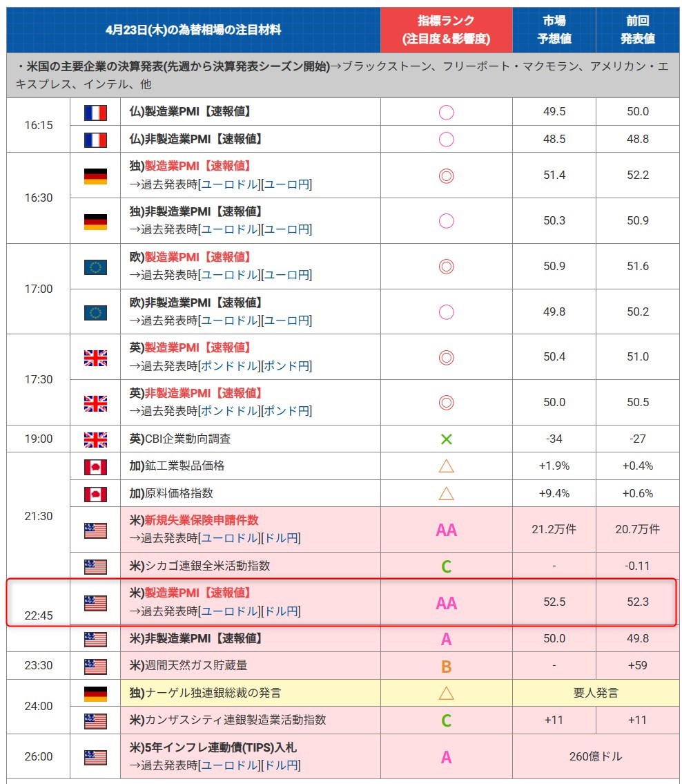The height and width of the screenshot is (784, 682).
Task: Click the green C rank for シカゴ連銀全米活動指数
Action: pyautogui.click(x=446, y=566)
